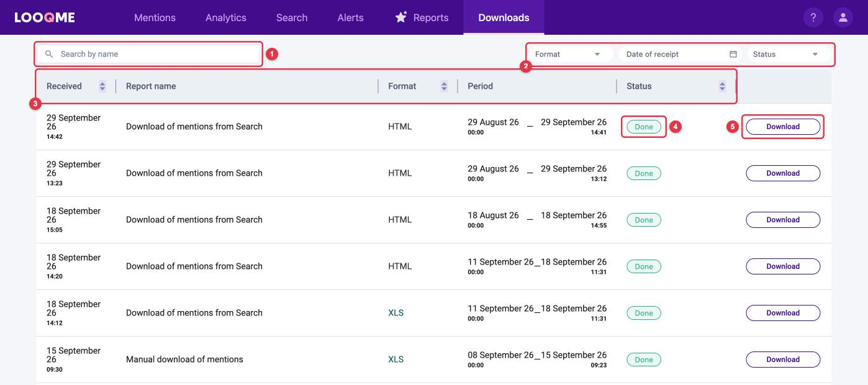Screen dimensions: 868x385
Task: Open calendar icon in Date of receipt
Action: [733, 54]
